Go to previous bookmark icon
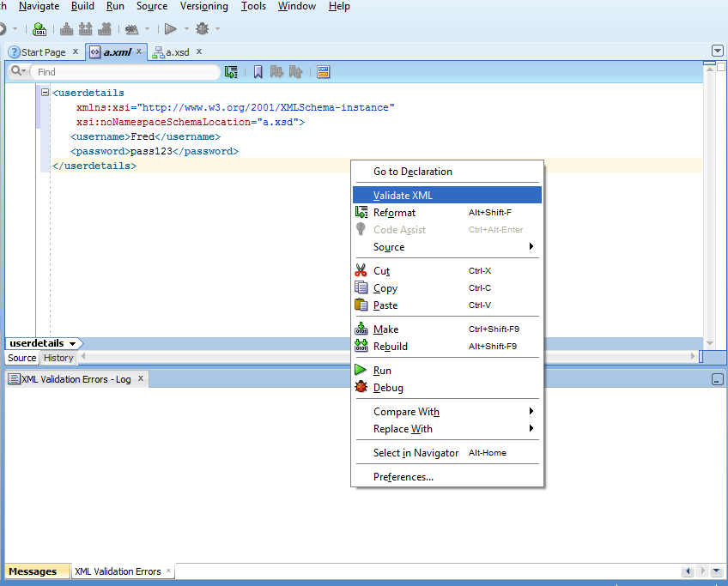The height and width of the screenshot is (586, 728). click(295, 72)
